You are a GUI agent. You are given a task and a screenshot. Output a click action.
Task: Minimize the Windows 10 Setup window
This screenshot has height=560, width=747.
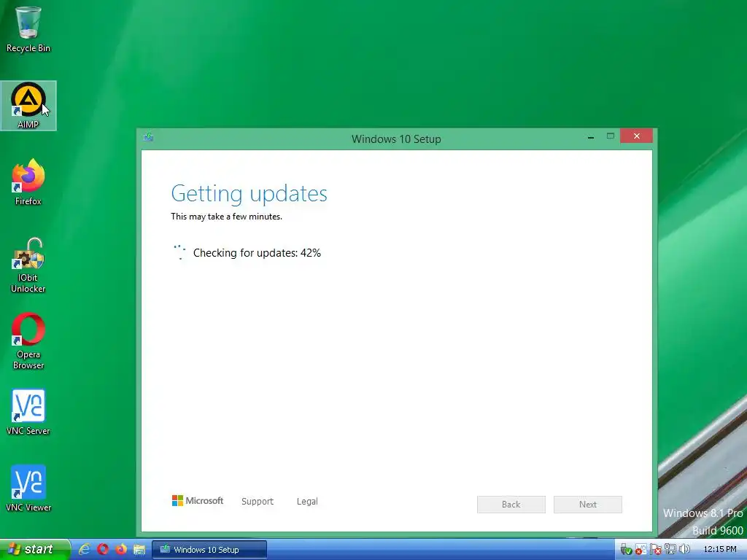click(x=591, y=136)
